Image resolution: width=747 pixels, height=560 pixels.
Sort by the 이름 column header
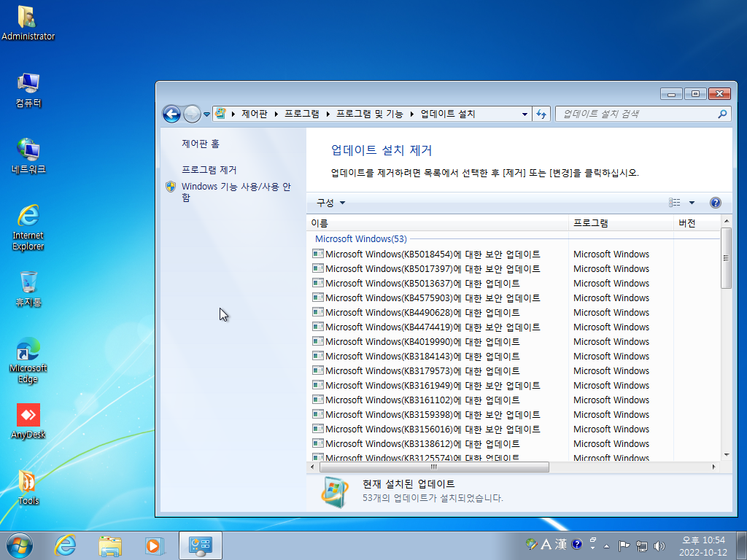coord(438,223)
